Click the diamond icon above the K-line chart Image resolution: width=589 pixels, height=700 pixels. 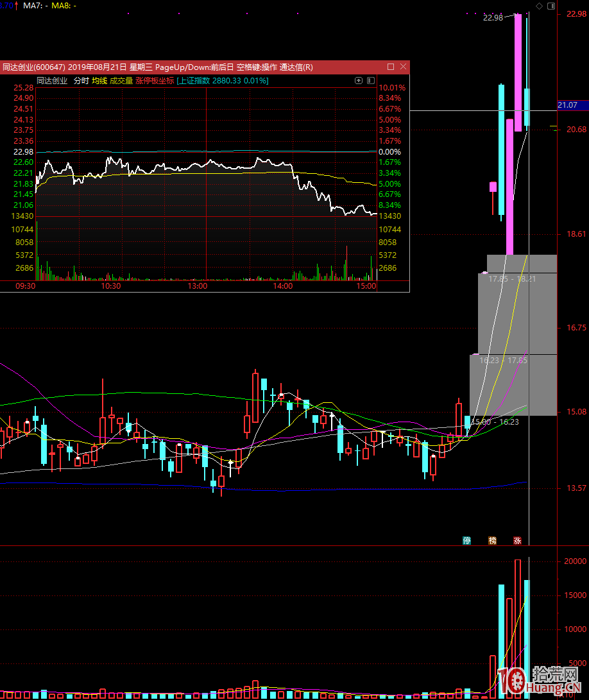[x=539, y=6]
